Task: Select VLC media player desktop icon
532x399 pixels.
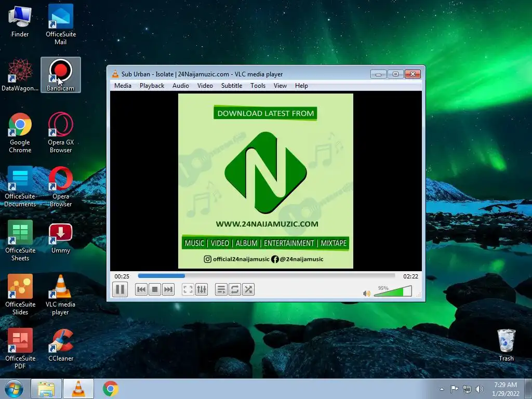Action: coord(61,295)
